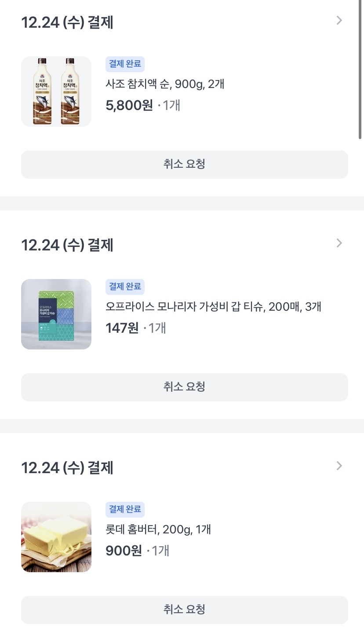Select 결제 완료 label above 롯데 홈버터
This screenshot has width=364, height=636.
[x=125, y=509]
